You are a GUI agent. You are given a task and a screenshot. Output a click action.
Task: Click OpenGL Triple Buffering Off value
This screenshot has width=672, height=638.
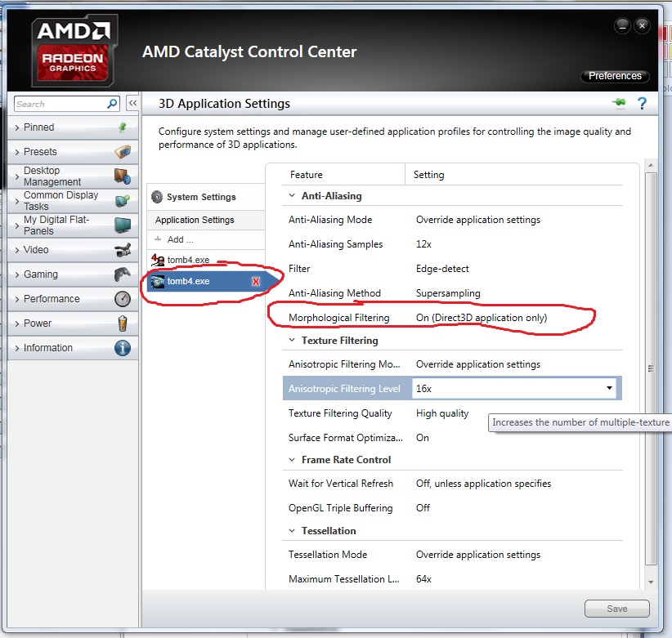pos(423,508)
